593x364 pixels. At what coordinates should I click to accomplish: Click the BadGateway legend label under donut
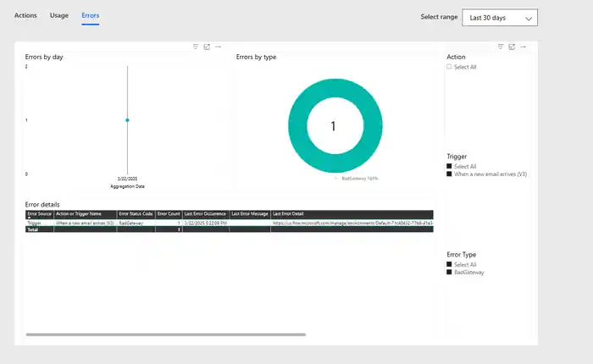(360, 179)
